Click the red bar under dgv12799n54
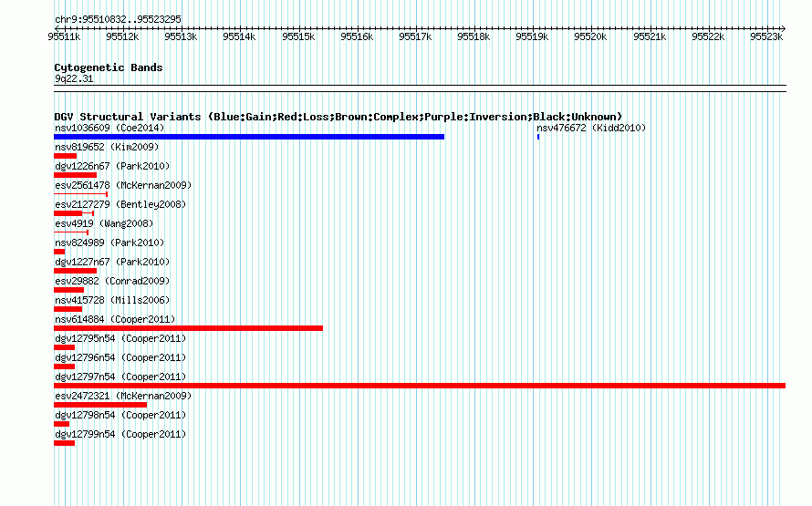812x506 pixels. 64,443
